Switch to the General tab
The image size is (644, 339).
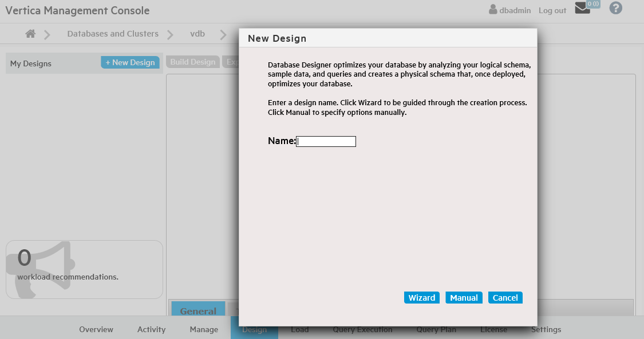pos(198,310)
